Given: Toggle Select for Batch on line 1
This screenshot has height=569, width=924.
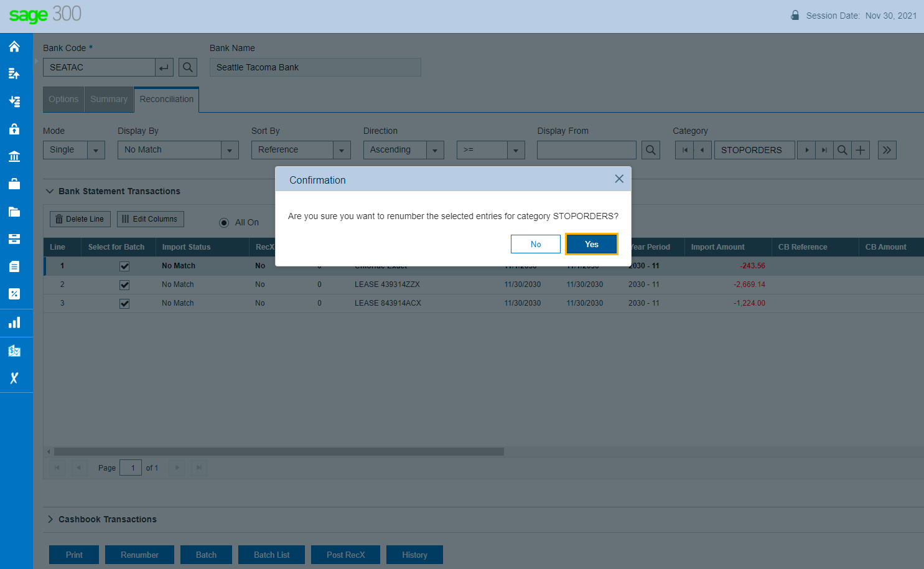Looking at the screenshot, I should point(124,266).
